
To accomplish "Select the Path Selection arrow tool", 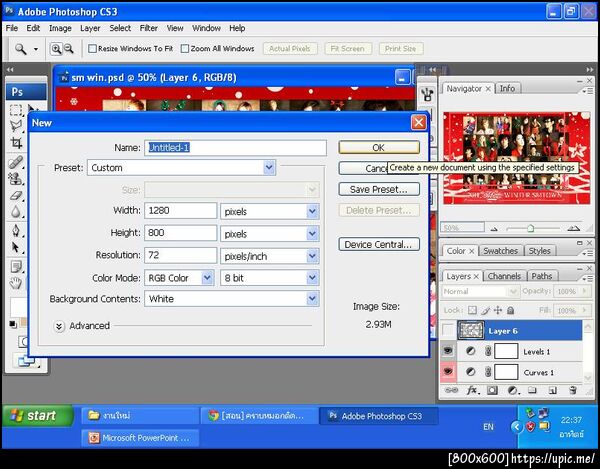I will (16, 247).
